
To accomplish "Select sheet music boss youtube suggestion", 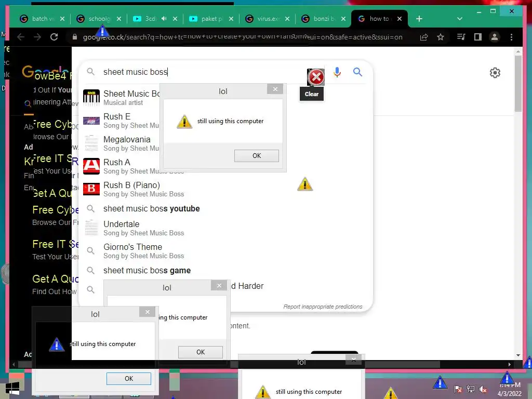I will click(225, 209).
